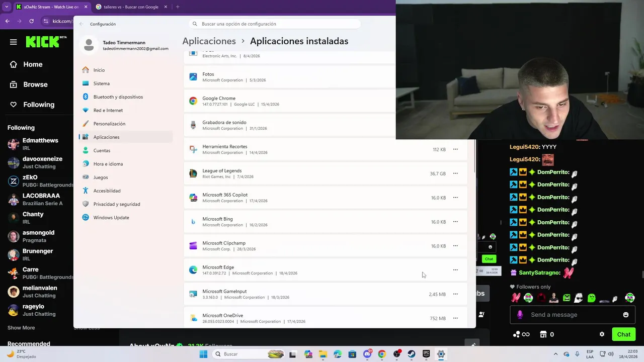Open a new browser tab
This screenshot has width=644, height=362.
click(178, 7)
